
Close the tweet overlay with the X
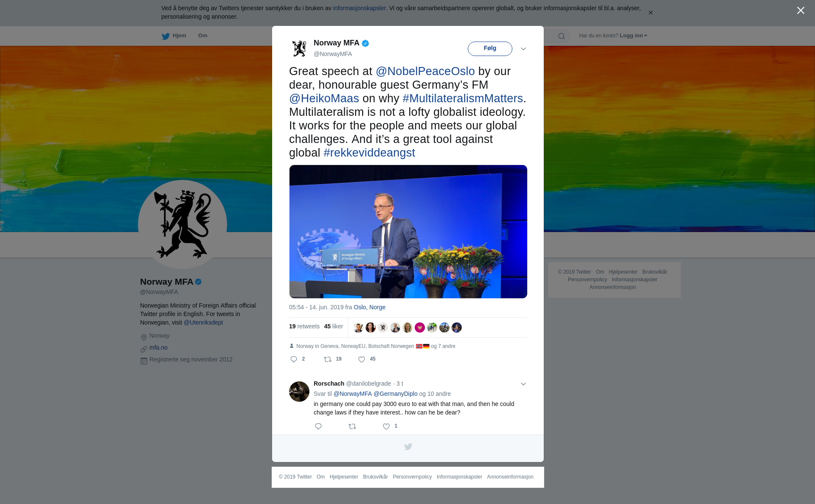click(x=801, y=11)
